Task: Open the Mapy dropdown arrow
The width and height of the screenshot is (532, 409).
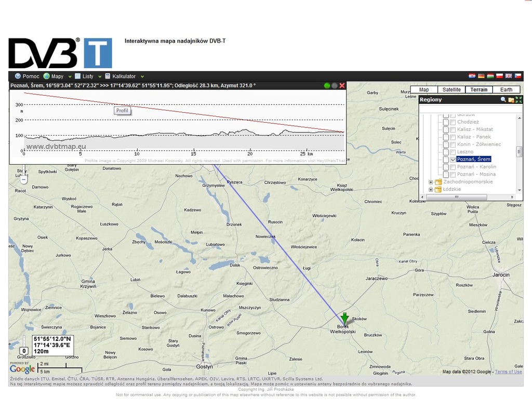Action: pos(70,76)
